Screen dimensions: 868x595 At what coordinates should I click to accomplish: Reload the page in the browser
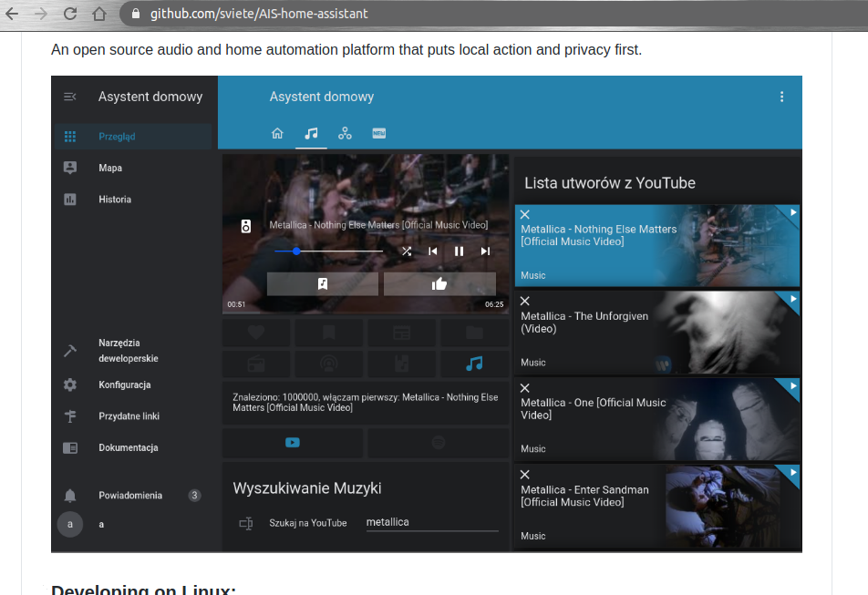[x=70, y=14]
